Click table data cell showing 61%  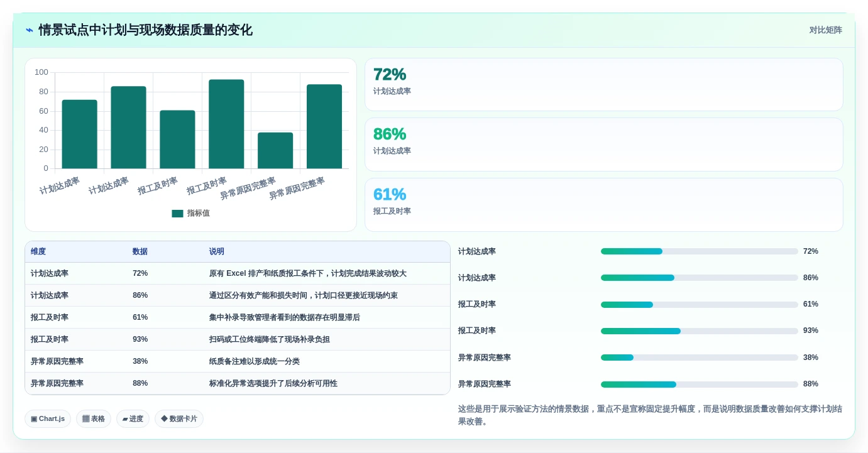pyautogui.click(x=140, y=317)
